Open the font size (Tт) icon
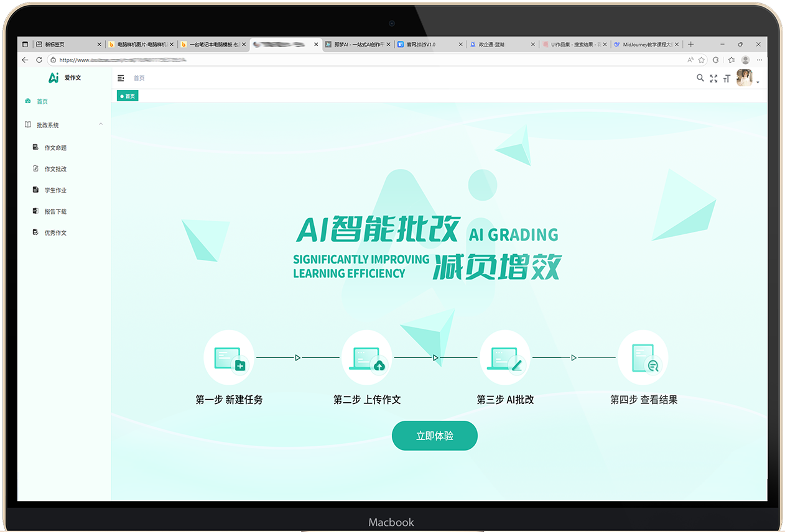Image resolution: width=785 pixels, height=532 pixels. 727,78
